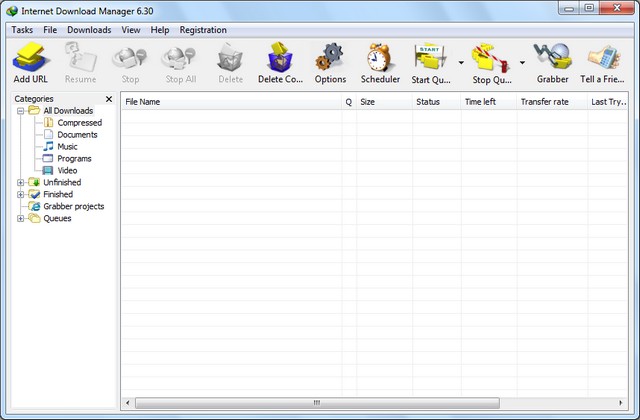This screenshot has height=420, width=640.
Task: Open the Scheduler alarm clock icon
Action: (x=380, y=57)
